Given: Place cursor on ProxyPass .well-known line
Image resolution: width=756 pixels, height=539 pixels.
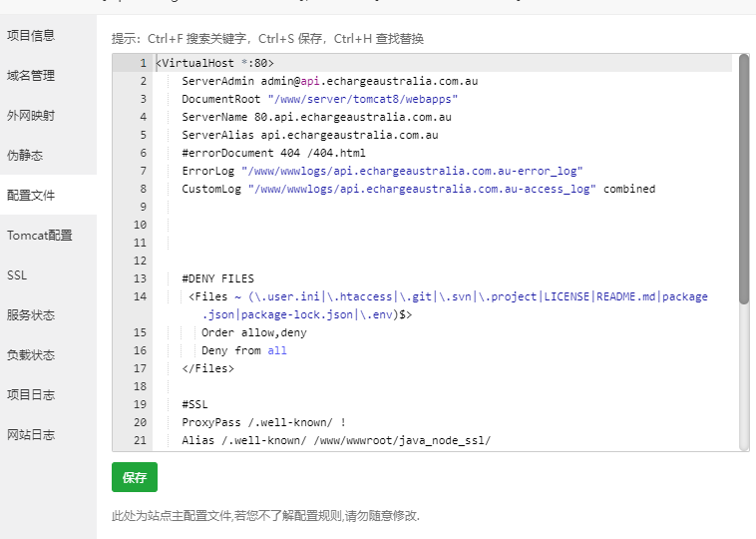Looking at the screenshot, I should point(263,422).
